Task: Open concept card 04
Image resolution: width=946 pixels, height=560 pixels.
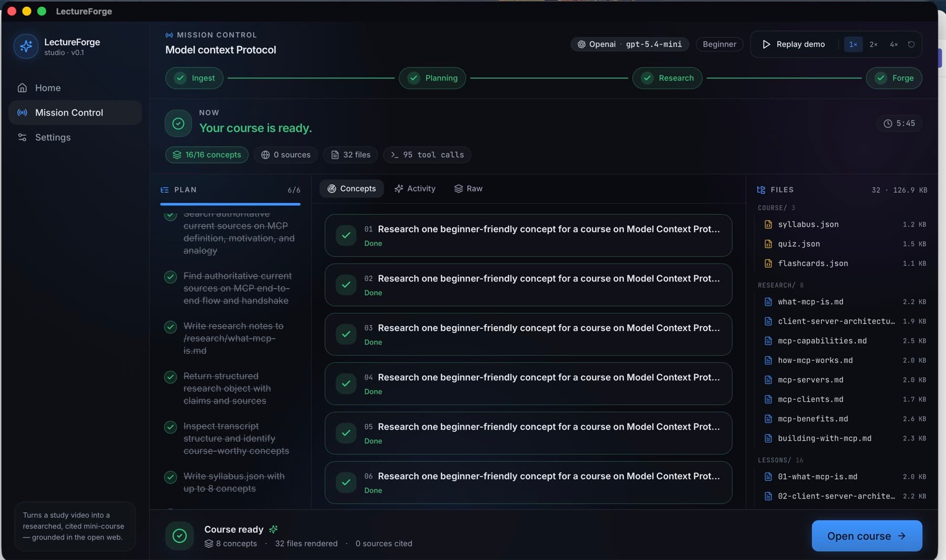Action: [x=528, y=383]
